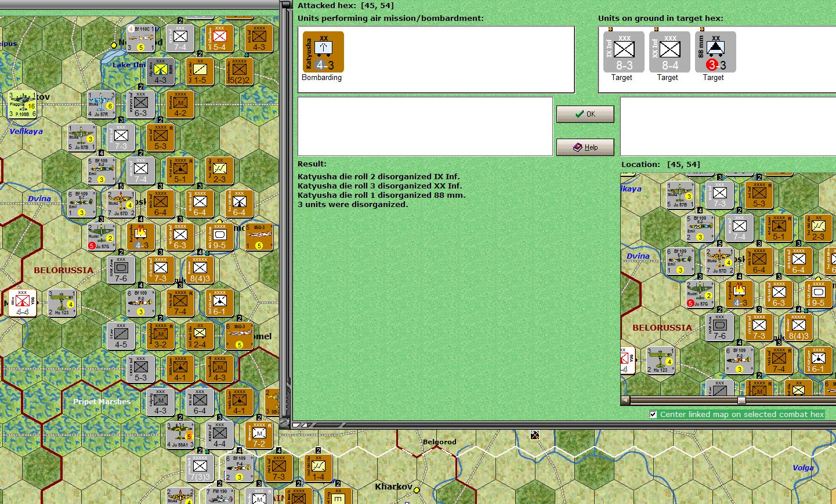Click the 'Belgorod' city label
This screenshot has width=836, height=504.
pos(439,442)
